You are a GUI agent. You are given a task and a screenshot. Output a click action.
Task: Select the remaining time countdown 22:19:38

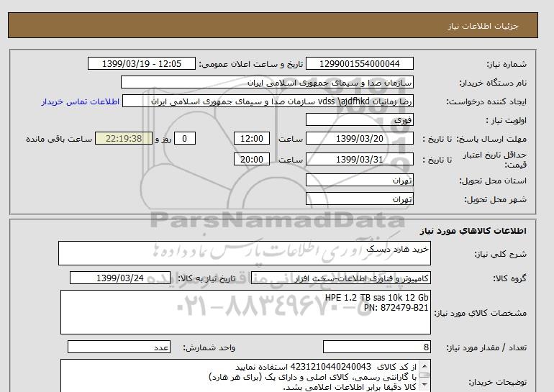(124, 138)
